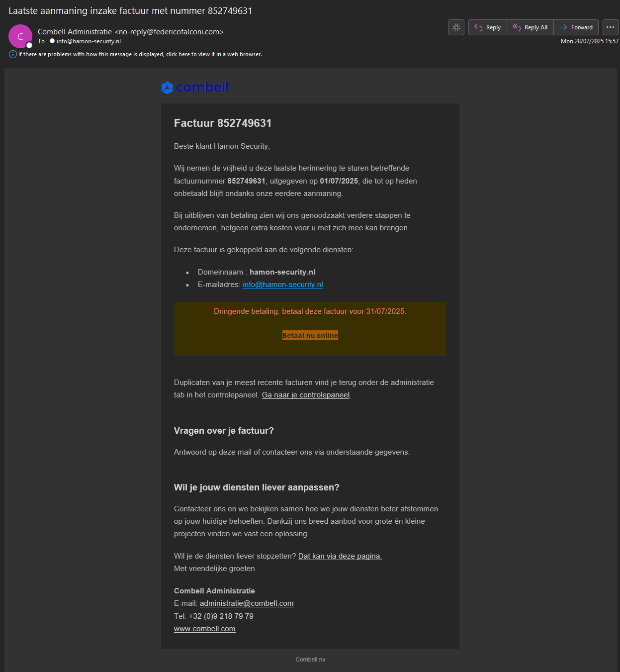Toggle dark mode sun icon
This screenshot has height=672, width=620.
coord(456,27)
